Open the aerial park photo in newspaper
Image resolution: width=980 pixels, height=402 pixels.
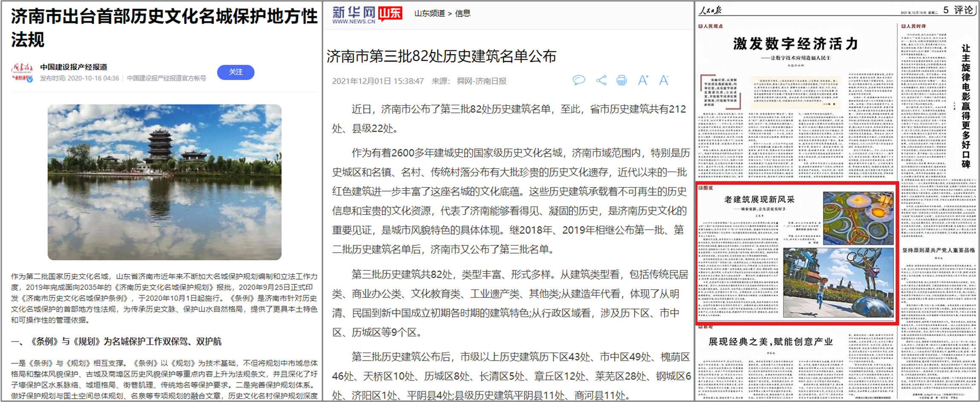coord(858,218)
